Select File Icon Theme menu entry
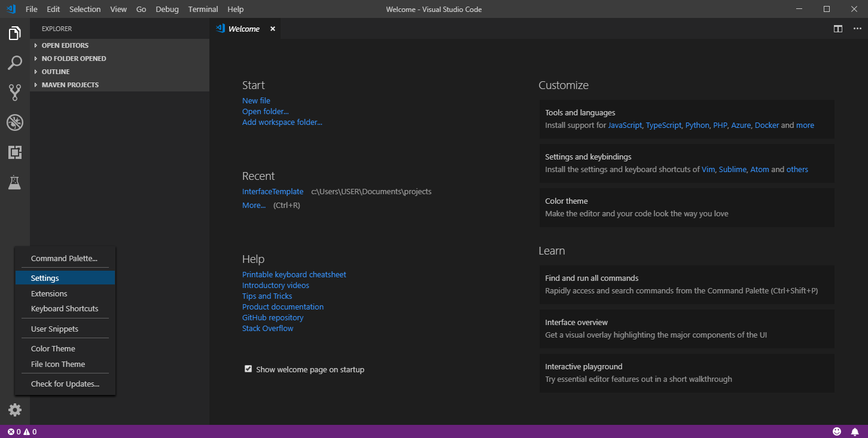The image size is (868, 438). 65,364
